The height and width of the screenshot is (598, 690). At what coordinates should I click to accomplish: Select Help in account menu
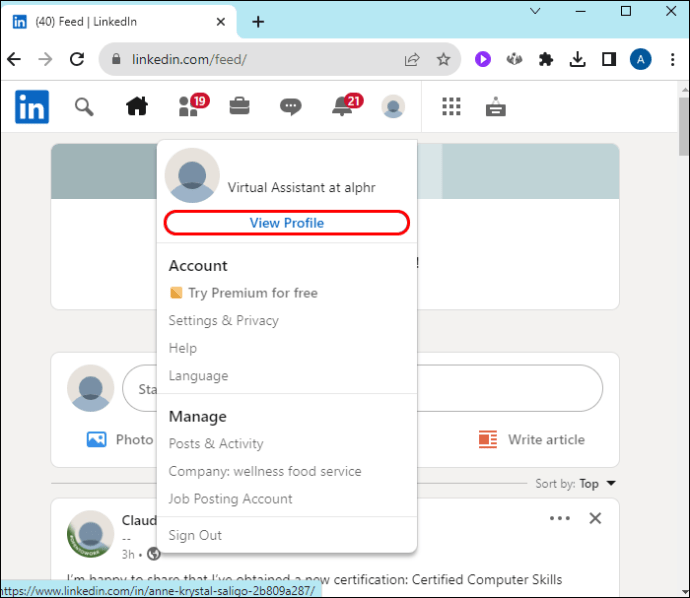(183, 348)
